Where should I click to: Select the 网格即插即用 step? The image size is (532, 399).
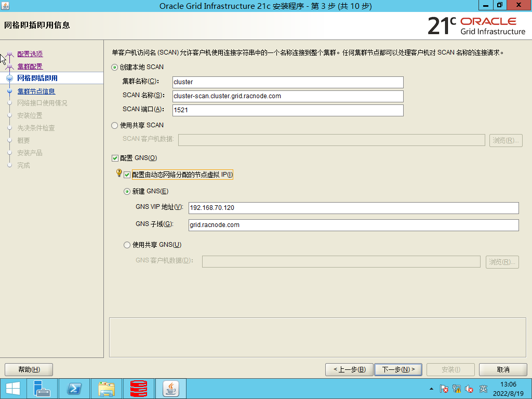(x=37, y=78)
